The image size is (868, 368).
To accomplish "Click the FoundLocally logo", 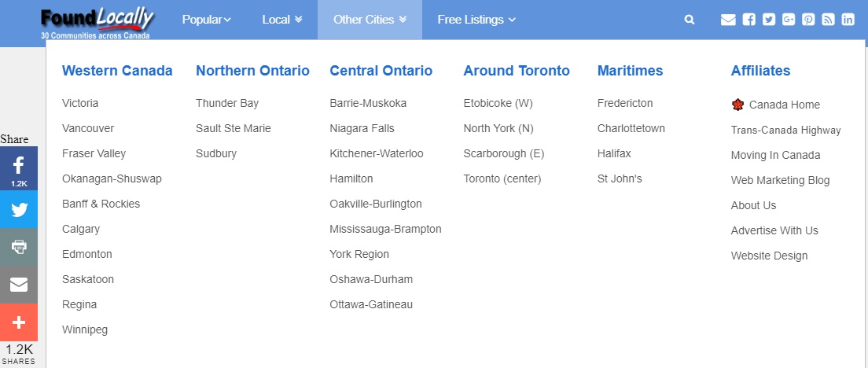I will coord(97,22).
